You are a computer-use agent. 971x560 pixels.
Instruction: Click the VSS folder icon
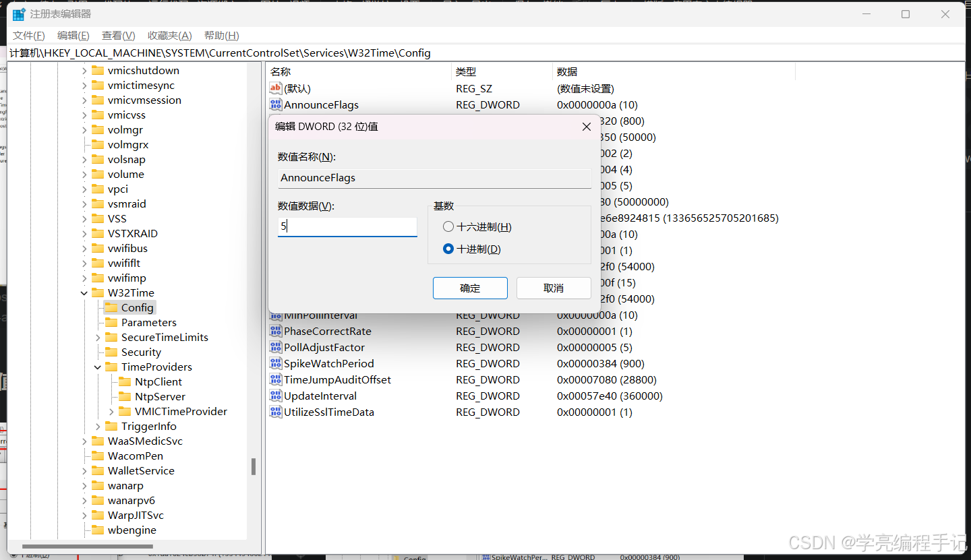pyautogui.click(x=97, y=218)
